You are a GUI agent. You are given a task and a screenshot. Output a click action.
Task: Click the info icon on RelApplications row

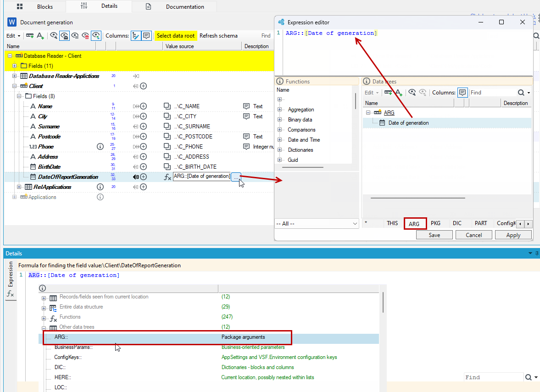click(x=100, y=187)
